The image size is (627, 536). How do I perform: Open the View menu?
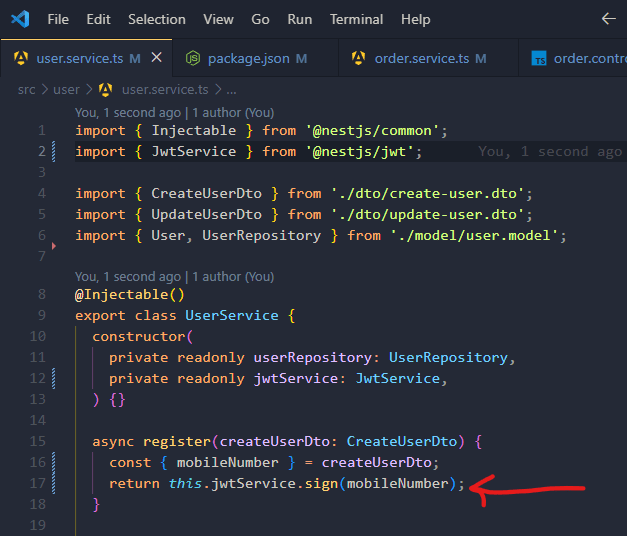coord(218,19)
